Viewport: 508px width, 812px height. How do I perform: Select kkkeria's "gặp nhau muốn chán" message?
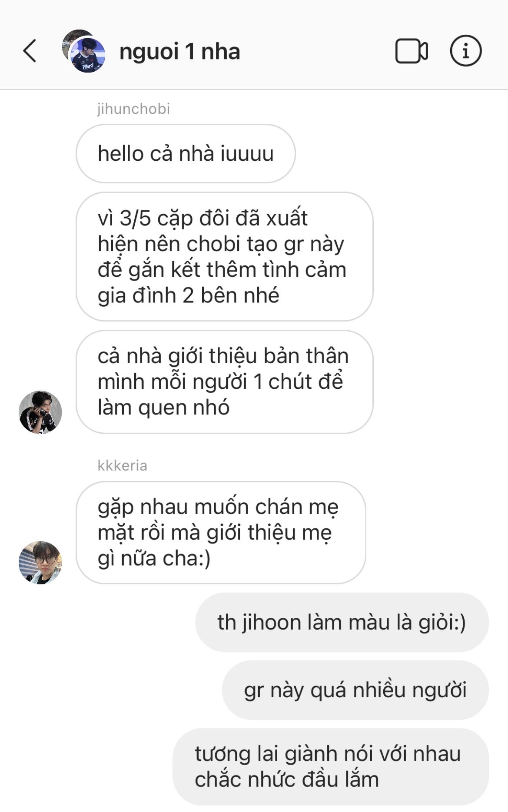pyautogui.click(x=221, y=532)
